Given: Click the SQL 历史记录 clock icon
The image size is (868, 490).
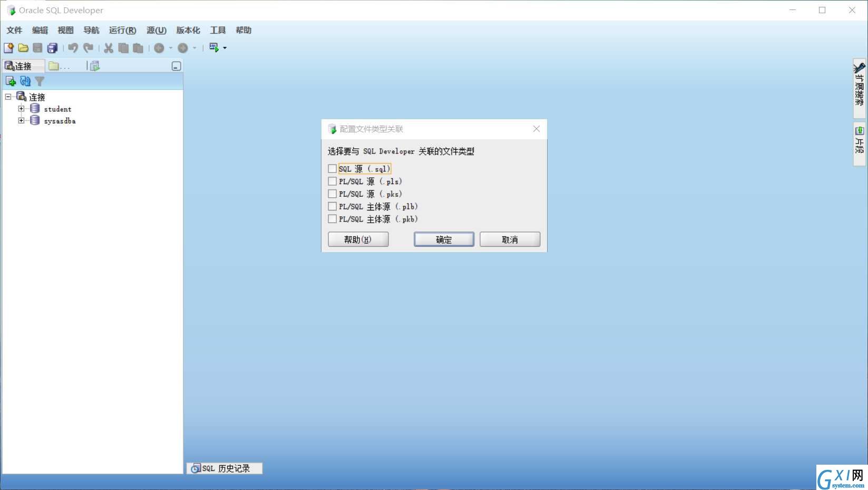Looking at the screenshot, I should [x=196, y=468].
